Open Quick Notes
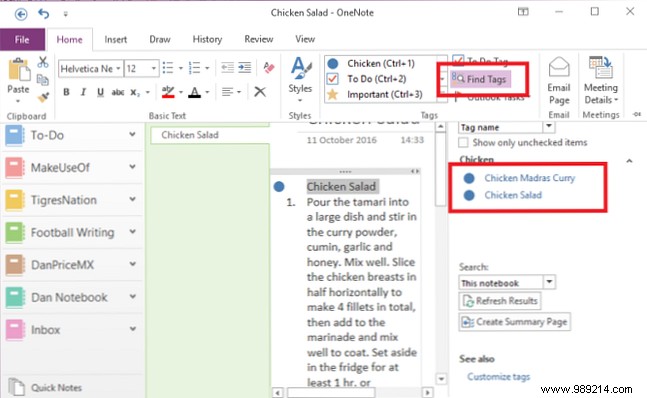 pyautogui.click(x=46, y=388)
